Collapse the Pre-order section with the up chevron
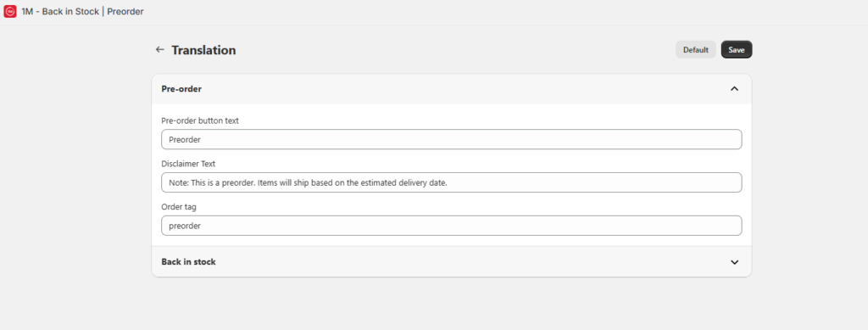Screen dimensions: 868x330 735,88
